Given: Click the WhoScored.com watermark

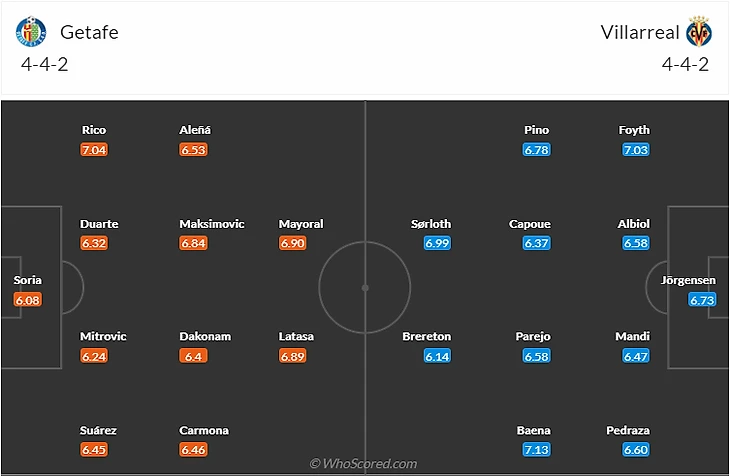Looking at the screenshot, I should click(x=363, y=464).
